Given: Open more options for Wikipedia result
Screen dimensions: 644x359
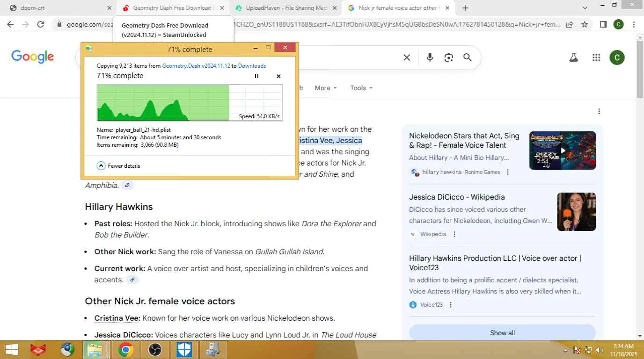Looking at the screenshot, I should tap(454, 234).
